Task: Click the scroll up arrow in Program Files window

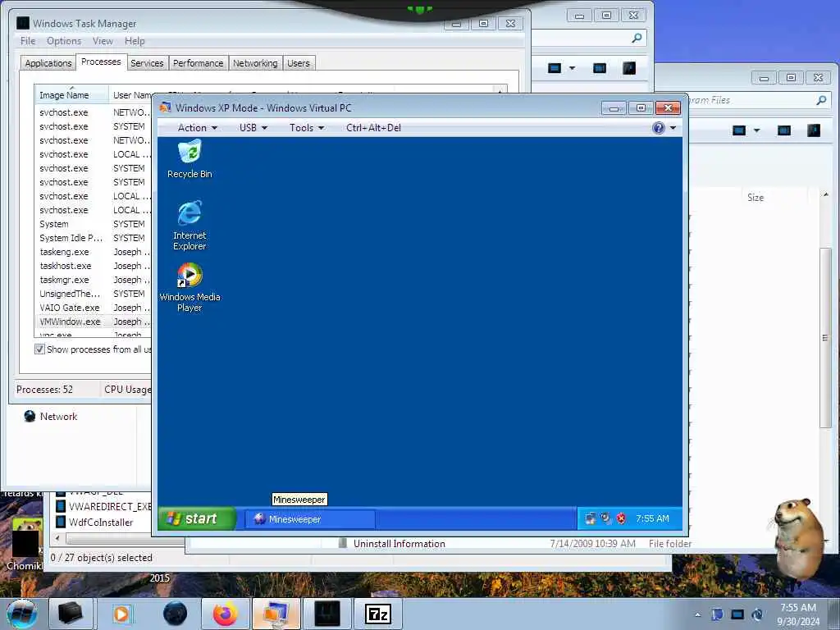Action: (x=825, y=194)
